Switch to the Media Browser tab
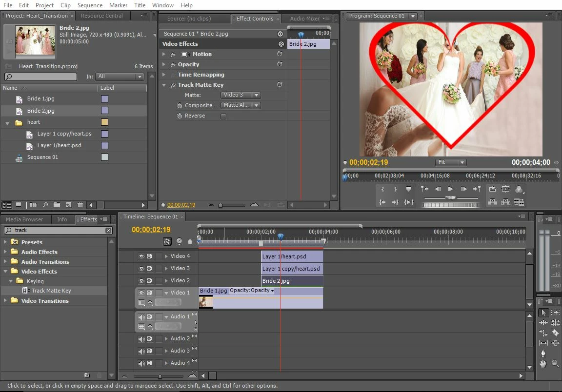This screenshot has height=392, width=562. tap(24, 219)
